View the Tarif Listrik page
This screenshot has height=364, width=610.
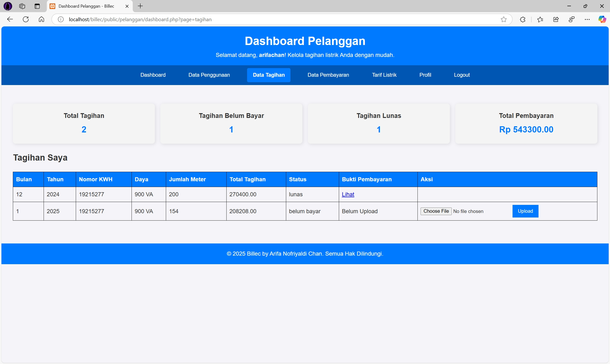point(384,75)
